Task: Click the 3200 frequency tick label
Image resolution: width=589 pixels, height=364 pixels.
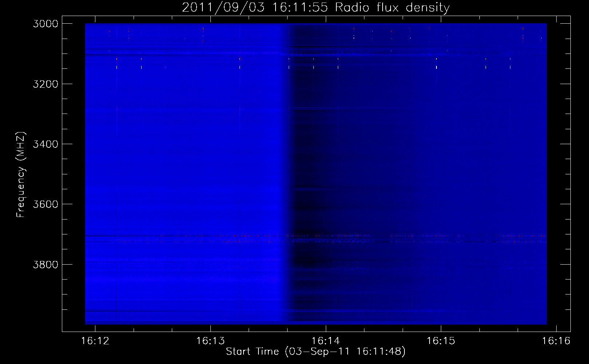Action: [46, 84]
